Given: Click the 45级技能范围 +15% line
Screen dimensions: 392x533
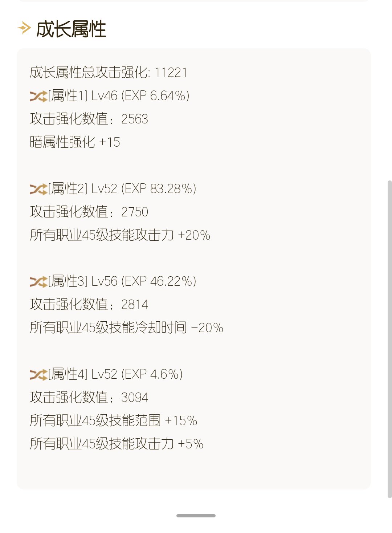Looking at the screenshot, I should click(114, 420).
